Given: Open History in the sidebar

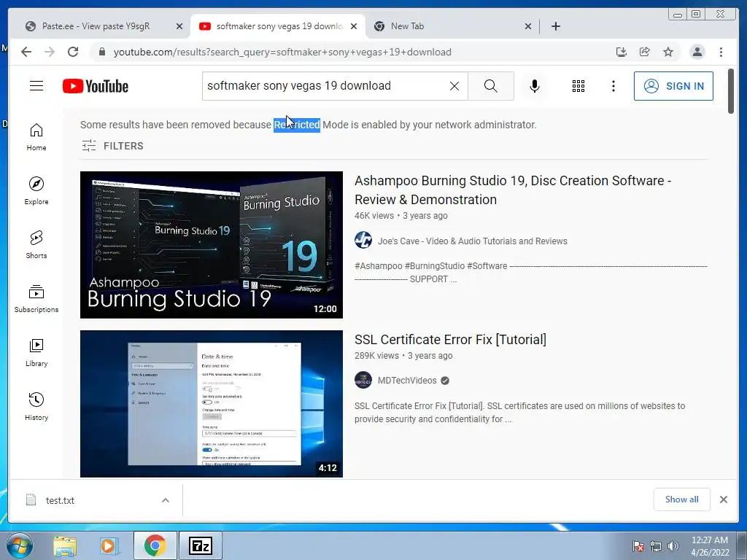Looking at the screenshot, I should click(x=36, y=407).
